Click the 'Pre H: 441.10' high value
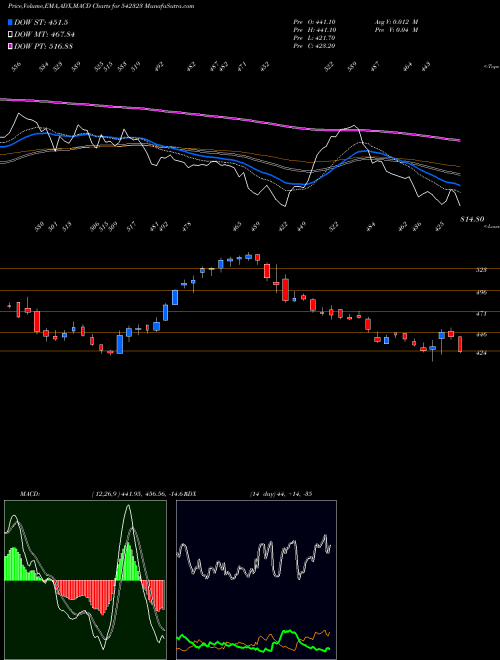 click(x=314, y=30)
